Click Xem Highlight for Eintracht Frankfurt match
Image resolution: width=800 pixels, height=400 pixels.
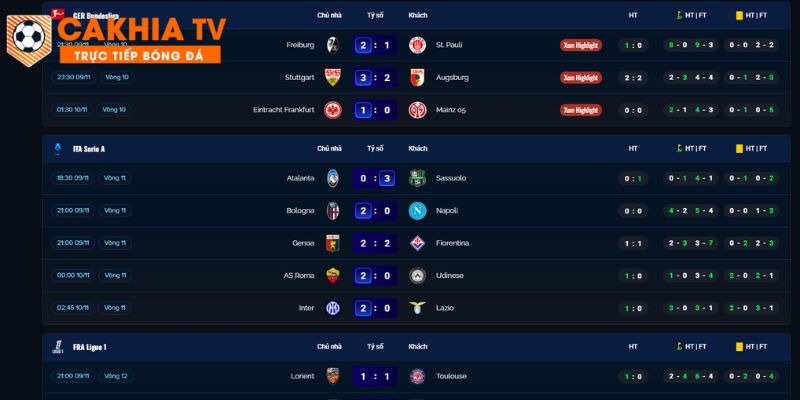pos(581,110)
